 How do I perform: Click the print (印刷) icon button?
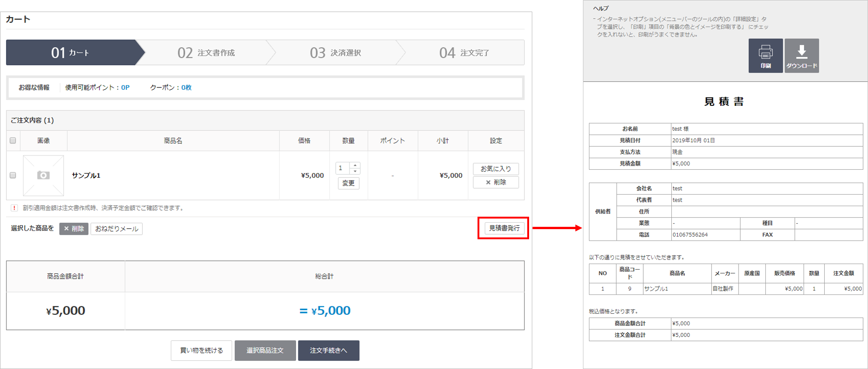[765, 56]
